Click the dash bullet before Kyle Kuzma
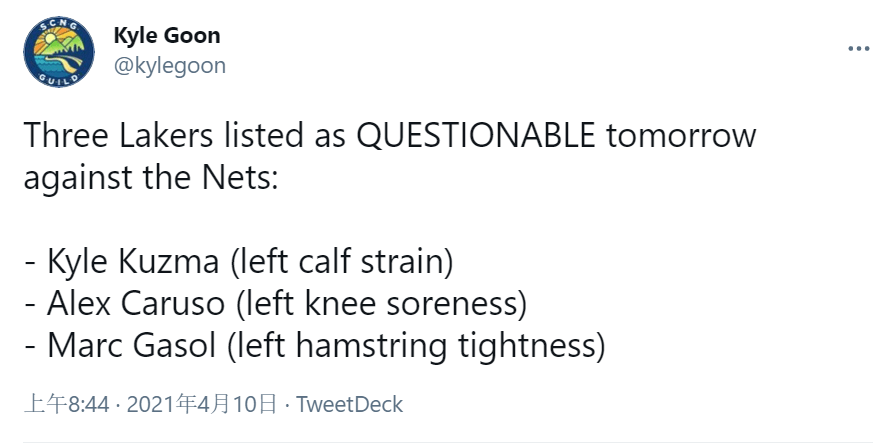This screenshot has width=894, height=445. 30,264
